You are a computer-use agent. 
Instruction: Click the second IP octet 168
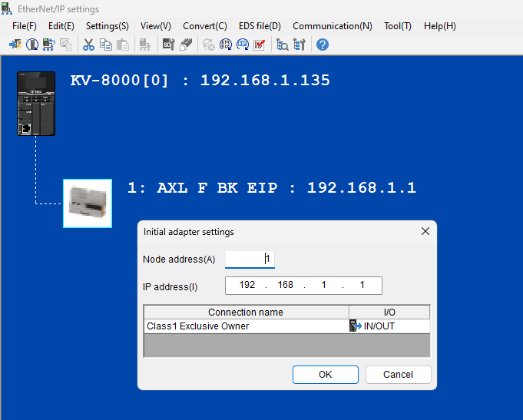pos(285,285)
